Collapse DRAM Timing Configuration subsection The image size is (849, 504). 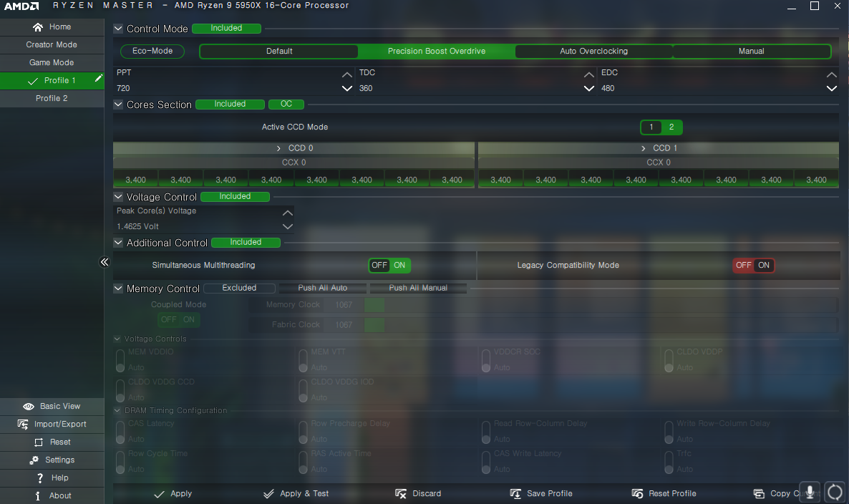[117, 410]
